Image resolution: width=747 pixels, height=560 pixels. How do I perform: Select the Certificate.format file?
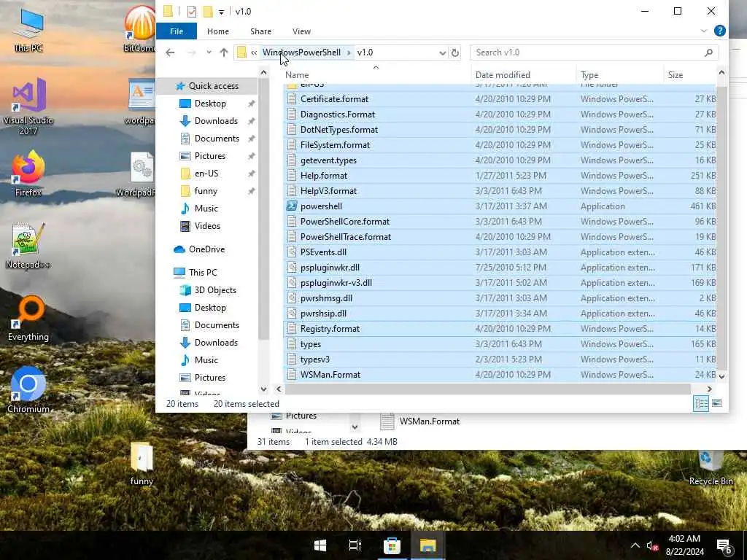point(334,99)
